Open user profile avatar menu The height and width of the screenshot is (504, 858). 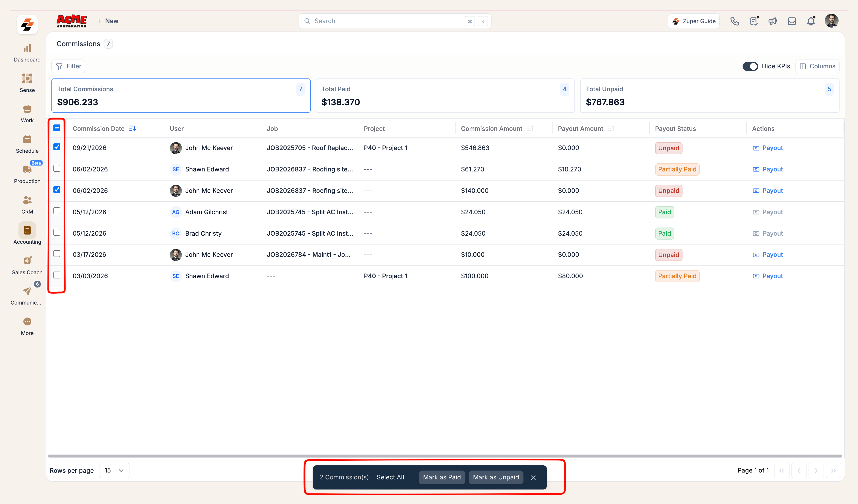click(831, 21)
